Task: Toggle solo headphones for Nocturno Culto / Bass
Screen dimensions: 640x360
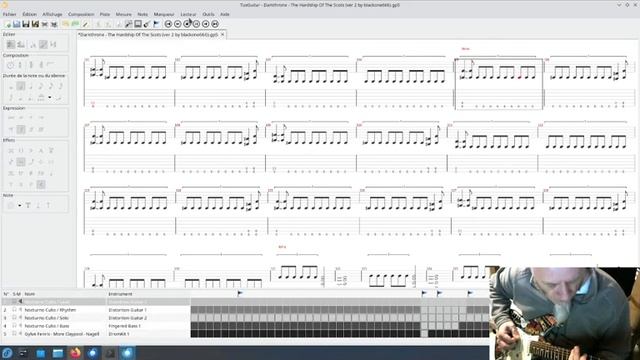Action: point(14,326)
